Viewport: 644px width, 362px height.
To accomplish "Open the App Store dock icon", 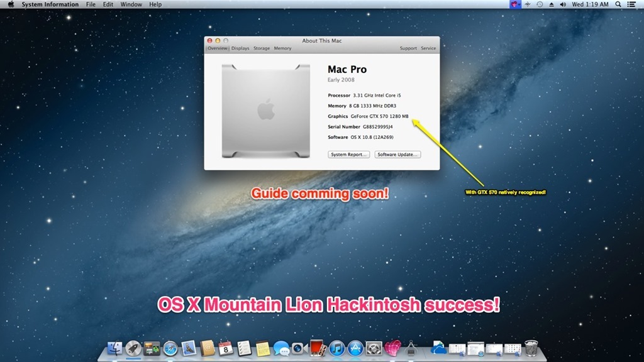I will [x=355, y=348].
